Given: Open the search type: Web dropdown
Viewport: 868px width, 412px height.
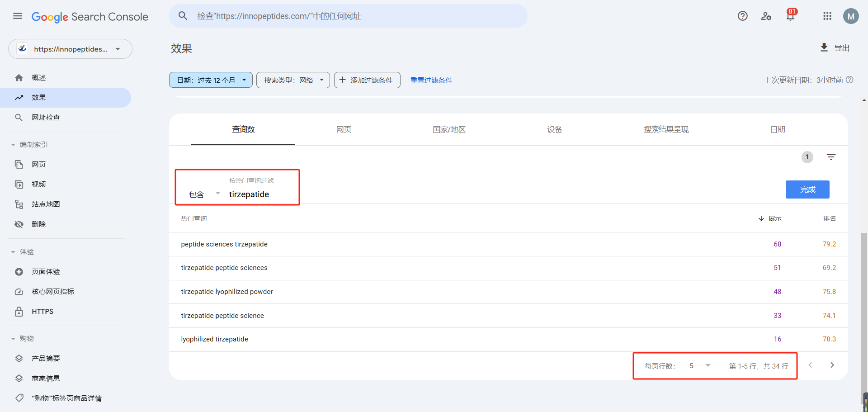Looking at the screenshot, I should [x=293, y=80].
